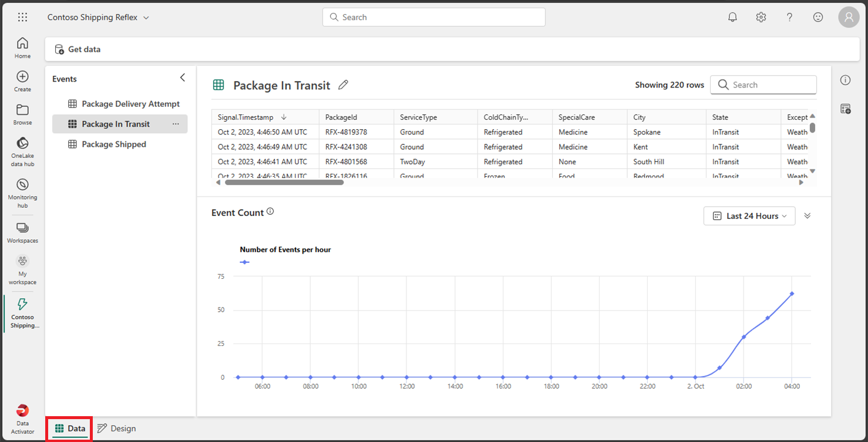Click the Kent city cell

click(x=667, y=147)
